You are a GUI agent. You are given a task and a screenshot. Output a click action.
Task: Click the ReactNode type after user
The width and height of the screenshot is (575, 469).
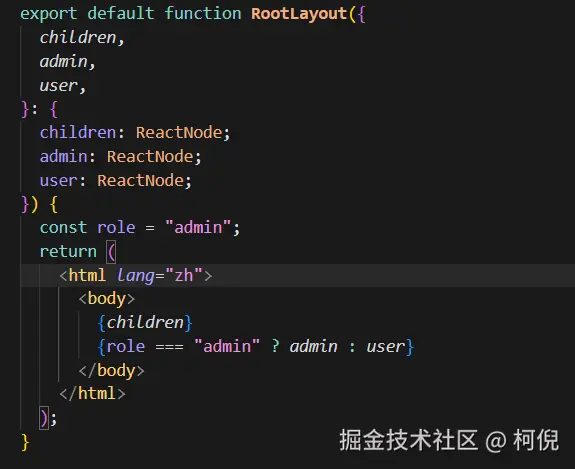pyautogui.click(x=140, y=180)
